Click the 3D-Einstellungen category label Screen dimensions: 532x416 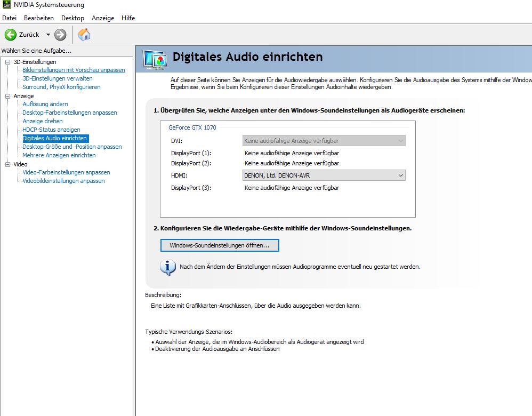(35, 62)
